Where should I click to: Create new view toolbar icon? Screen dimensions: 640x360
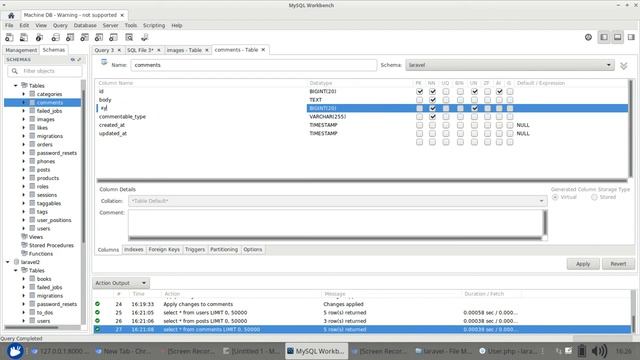[x=84, y=38]
